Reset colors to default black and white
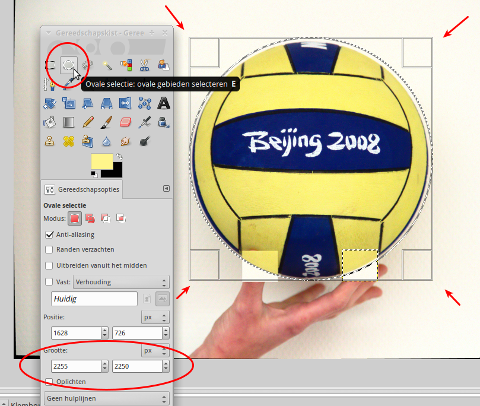Screen dimensions: 480x406 [94, 174]
